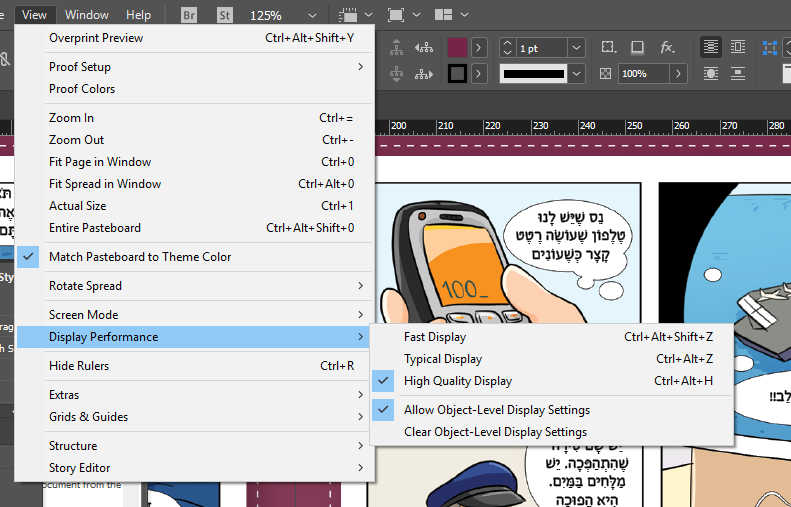Open the stroke style dropdown
The image size is (791, 507).
(x=576, y=74)
